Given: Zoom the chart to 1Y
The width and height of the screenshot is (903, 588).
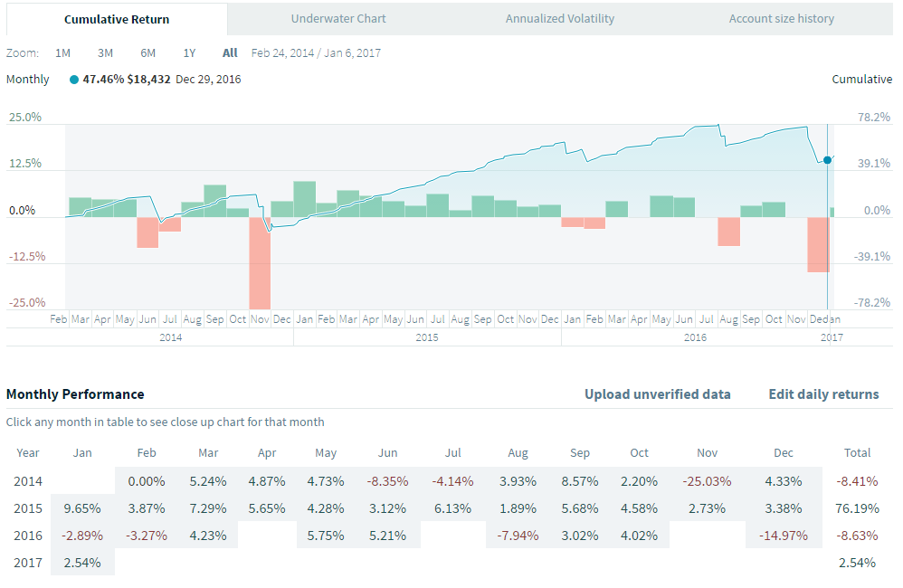Looking at the screenshot, I should tap(189, 52).
